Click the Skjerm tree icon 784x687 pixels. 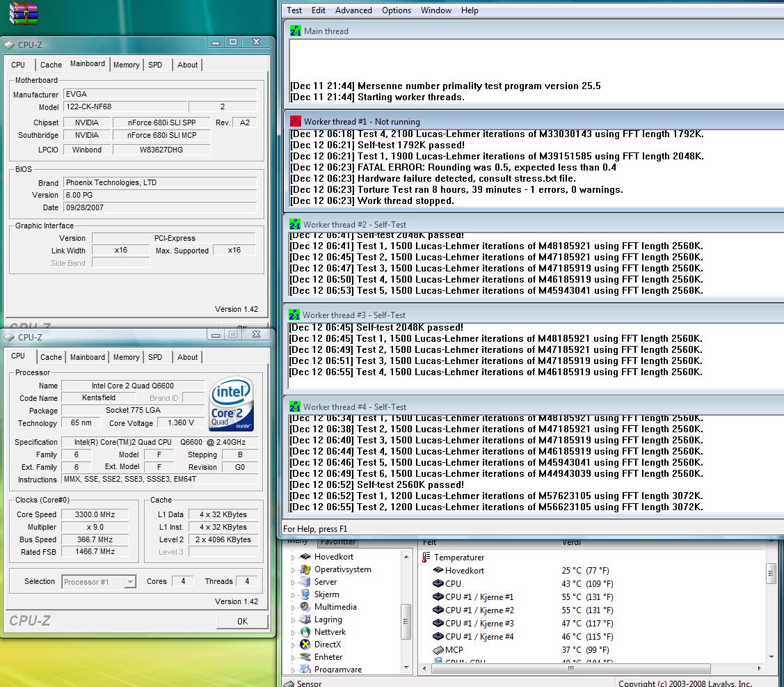point(305,594)
